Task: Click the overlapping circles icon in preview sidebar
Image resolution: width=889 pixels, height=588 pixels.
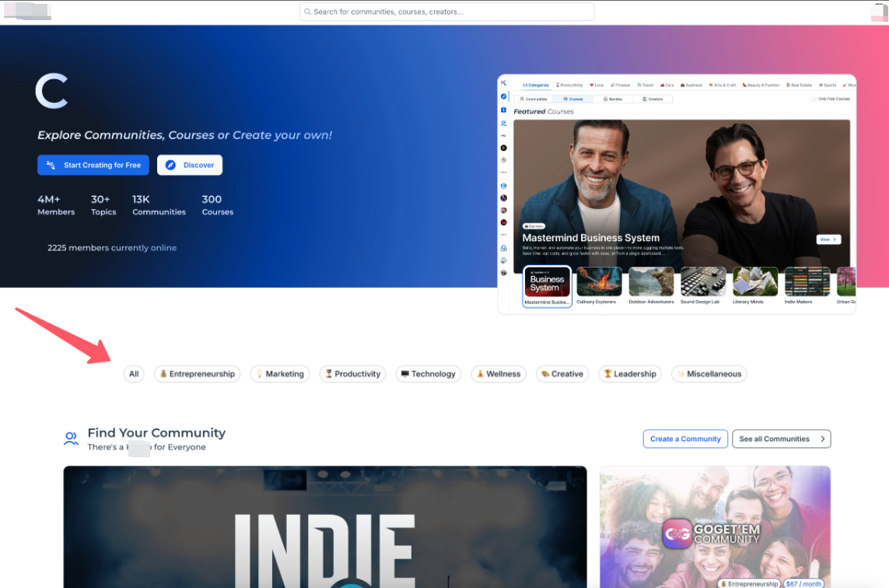Action: click(503, 248)
